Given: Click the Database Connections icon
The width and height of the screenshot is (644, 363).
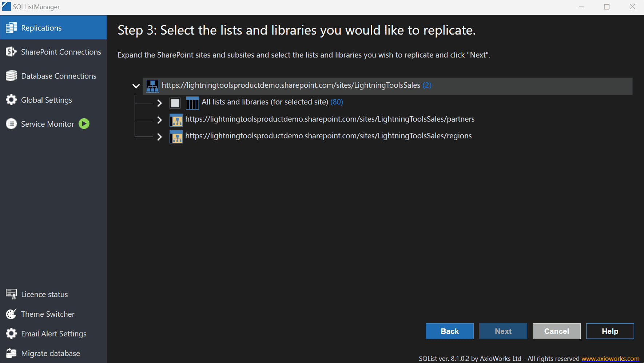Looking at the screenshot, I should click(11, 76).
